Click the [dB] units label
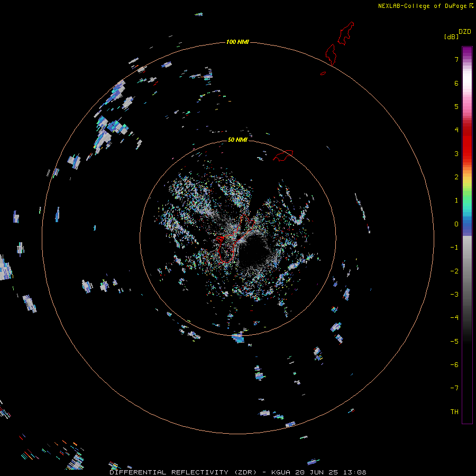Image resolution: width=476 pixels, height=476 pixels. (x=451, y=37)
